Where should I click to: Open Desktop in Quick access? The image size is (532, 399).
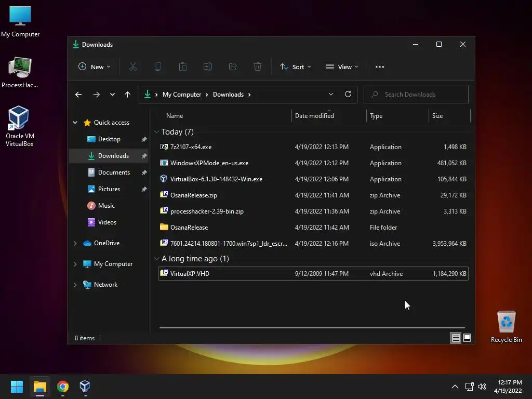pos(109,139)
